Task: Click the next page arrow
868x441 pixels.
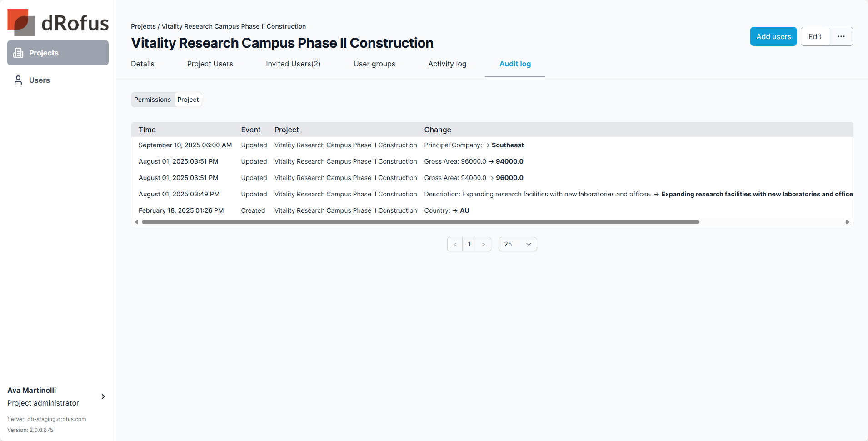Action: 484,244
